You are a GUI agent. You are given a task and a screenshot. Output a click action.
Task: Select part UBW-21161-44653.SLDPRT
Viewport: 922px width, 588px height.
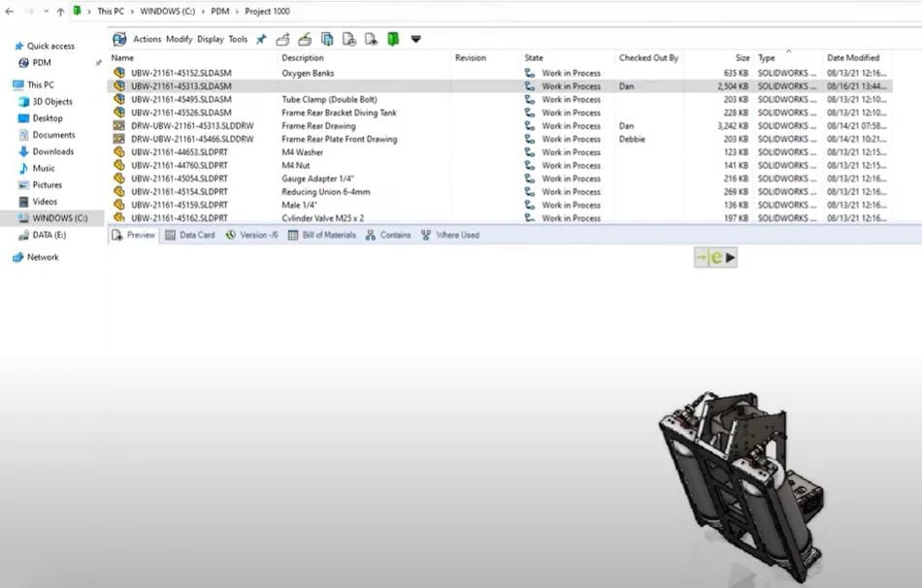tap(180, 152)
